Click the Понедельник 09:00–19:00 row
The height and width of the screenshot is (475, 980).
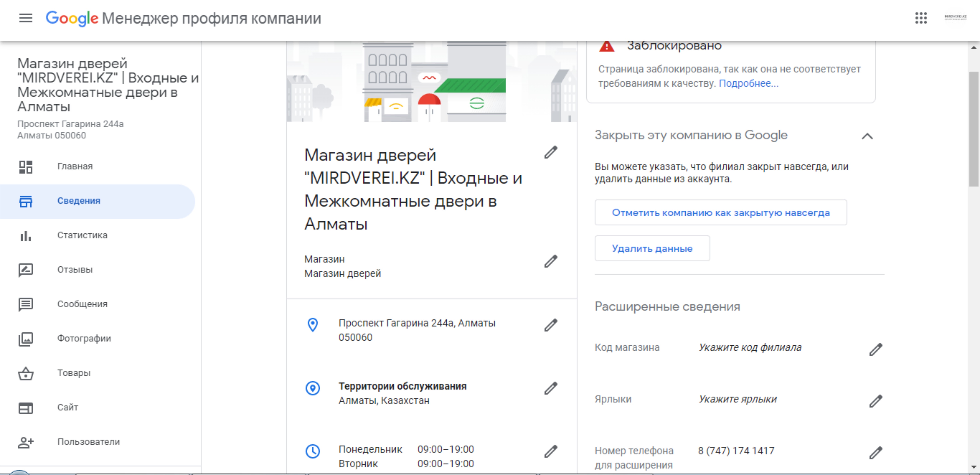pos(406,450)
